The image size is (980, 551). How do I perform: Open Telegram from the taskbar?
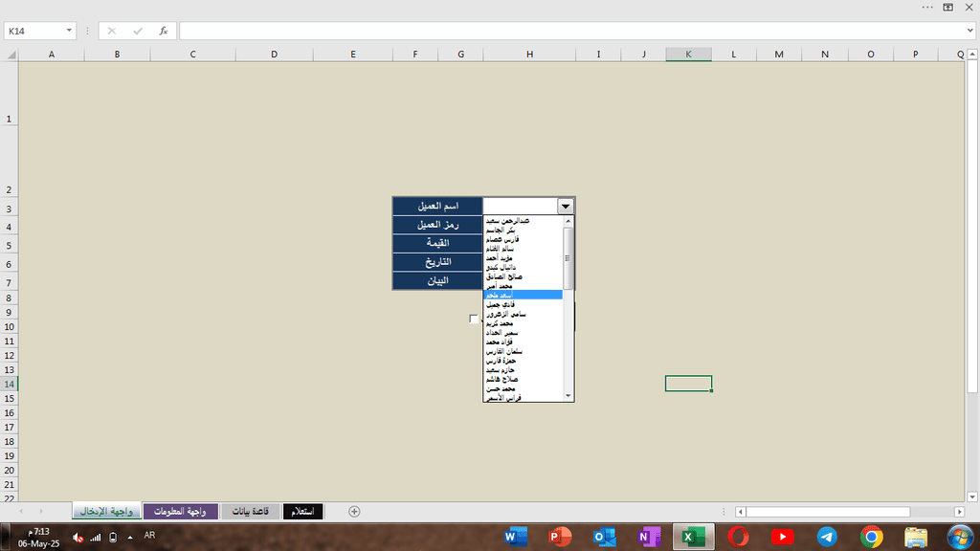click(x=827, y=537)
